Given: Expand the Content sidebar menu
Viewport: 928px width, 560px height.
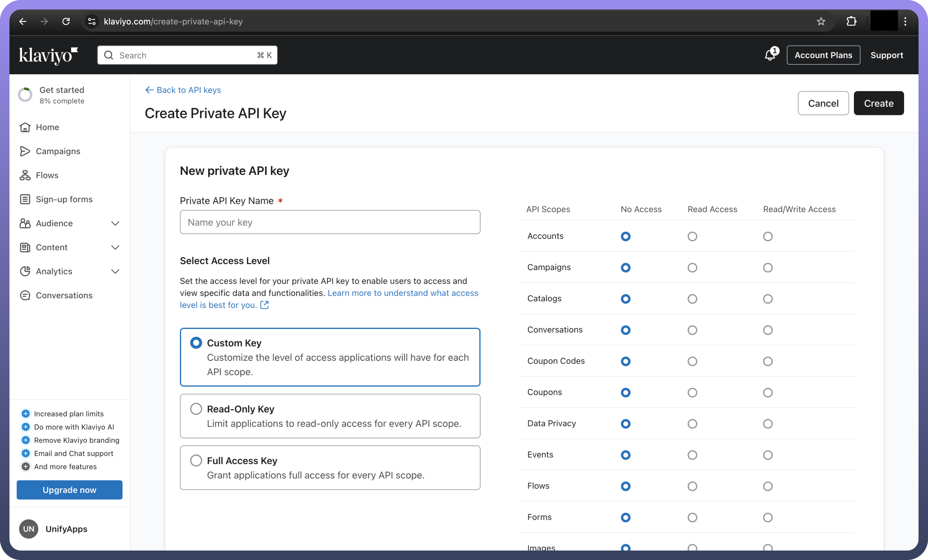Looking at the screenshot, I should pyautogui.click(x=115, y=248).
